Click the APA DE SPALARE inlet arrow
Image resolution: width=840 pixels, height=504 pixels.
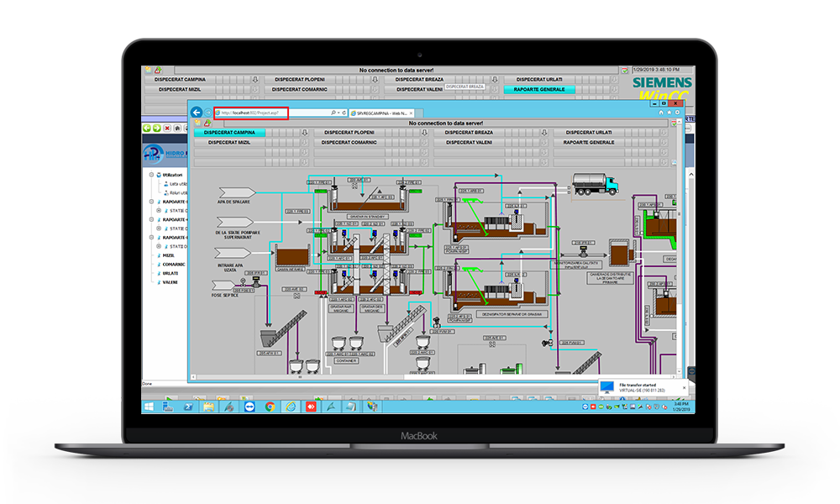point(237,192)
